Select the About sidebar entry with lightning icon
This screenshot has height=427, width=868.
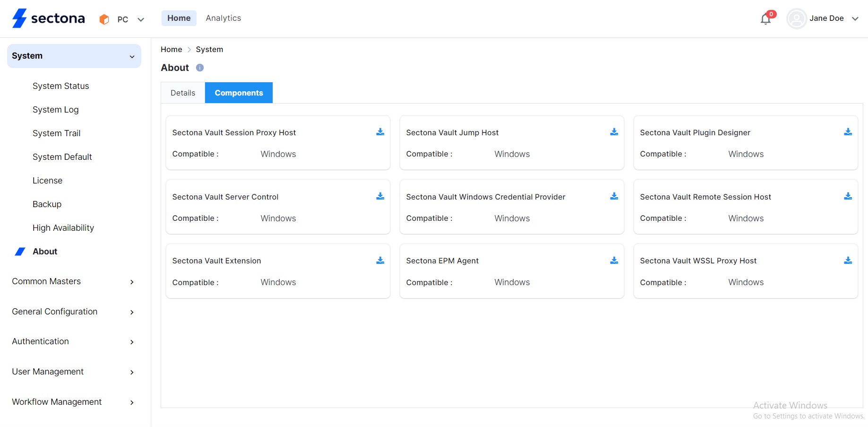point(45,251)
